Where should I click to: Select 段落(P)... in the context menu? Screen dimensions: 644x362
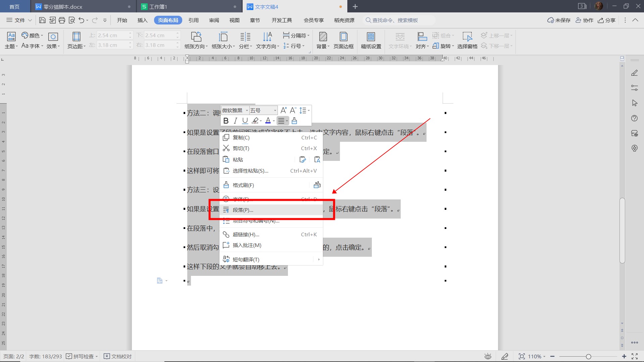click(243, 210)
